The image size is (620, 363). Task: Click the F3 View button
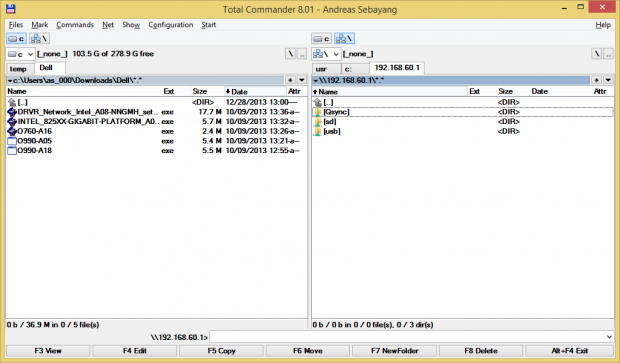pyautogui.click(x=48, y=351)
